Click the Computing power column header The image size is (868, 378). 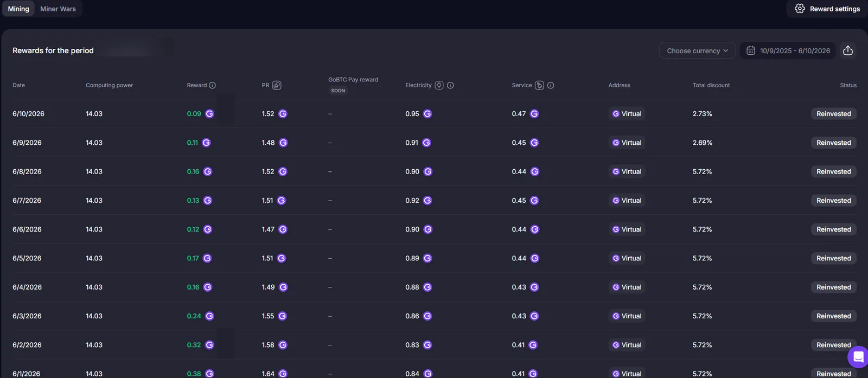109,85
